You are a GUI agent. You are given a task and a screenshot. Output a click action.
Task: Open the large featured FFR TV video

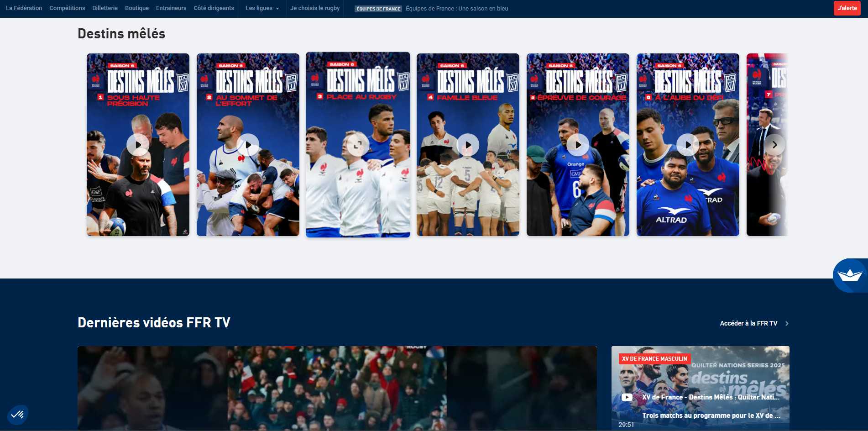pyautogui.click(x=337, y=389)
